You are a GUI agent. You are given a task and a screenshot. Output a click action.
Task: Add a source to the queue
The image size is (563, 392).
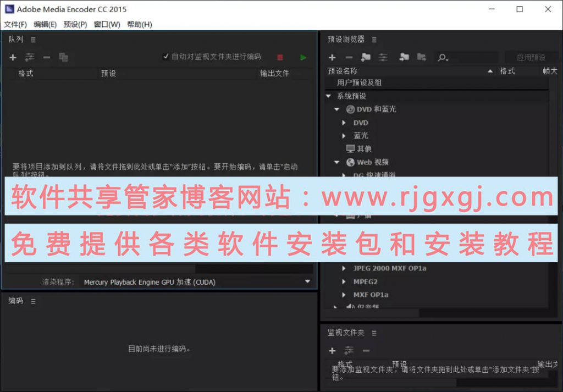pos(13,57)
